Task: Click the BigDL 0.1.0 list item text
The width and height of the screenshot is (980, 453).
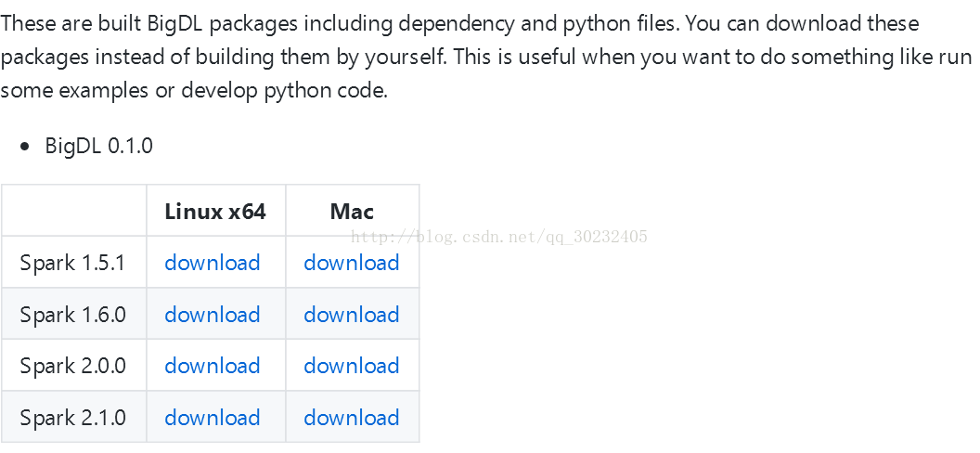Action: tap(98, 146)
